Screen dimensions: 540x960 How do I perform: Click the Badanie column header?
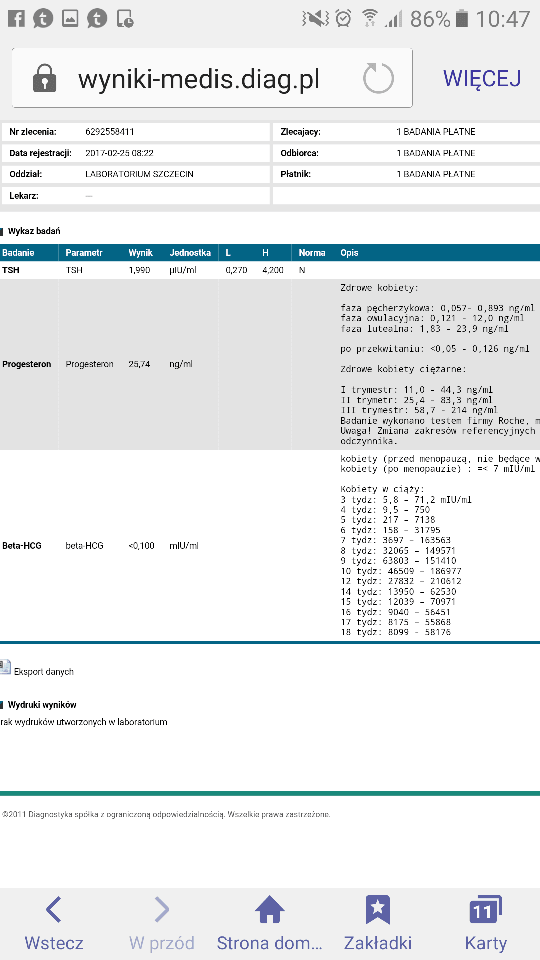(18, 253)
